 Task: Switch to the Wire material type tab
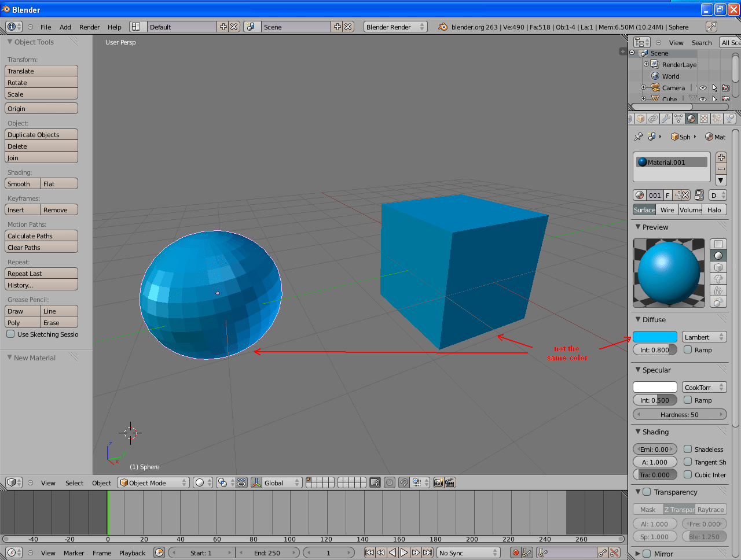click(666, 209)
